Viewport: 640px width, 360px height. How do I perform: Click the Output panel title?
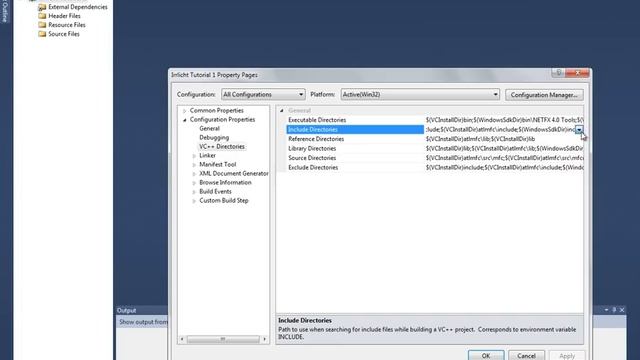[127, 310]
